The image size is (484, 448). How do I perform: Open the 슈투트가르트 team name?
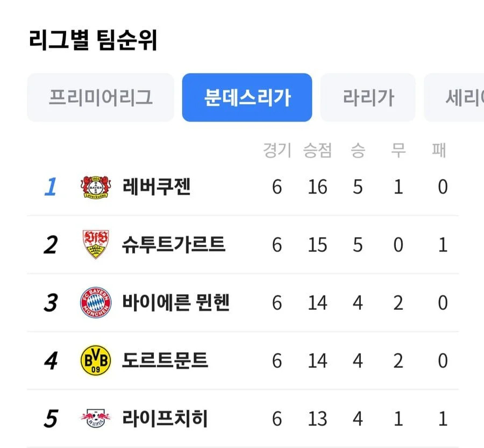[174, 245]
